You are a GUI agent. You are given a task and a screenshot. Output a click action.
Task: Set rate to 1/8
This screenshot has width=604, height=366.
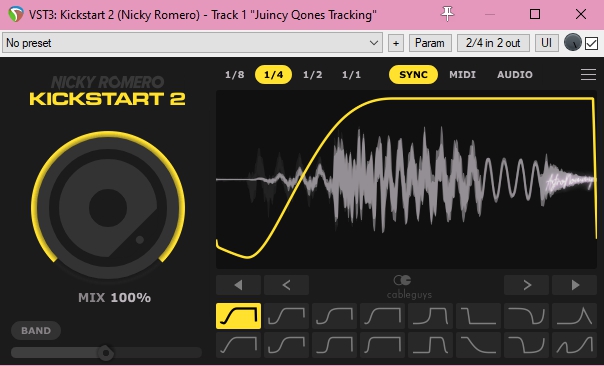coord(235,74)
